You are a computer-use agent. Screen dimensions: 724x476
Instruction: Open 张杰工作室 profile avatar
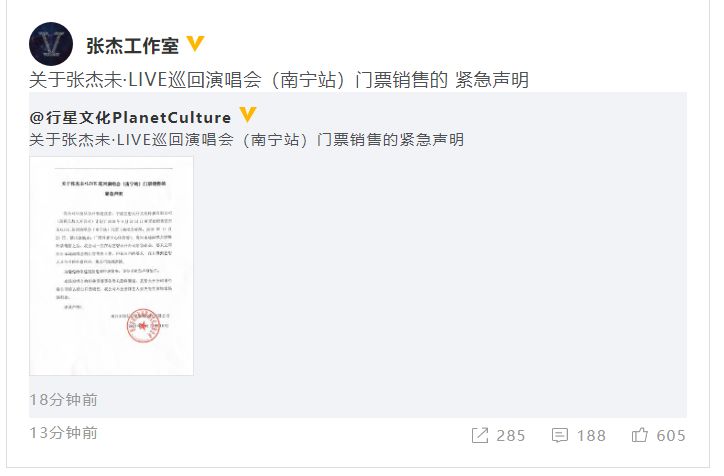click(51, 44)
